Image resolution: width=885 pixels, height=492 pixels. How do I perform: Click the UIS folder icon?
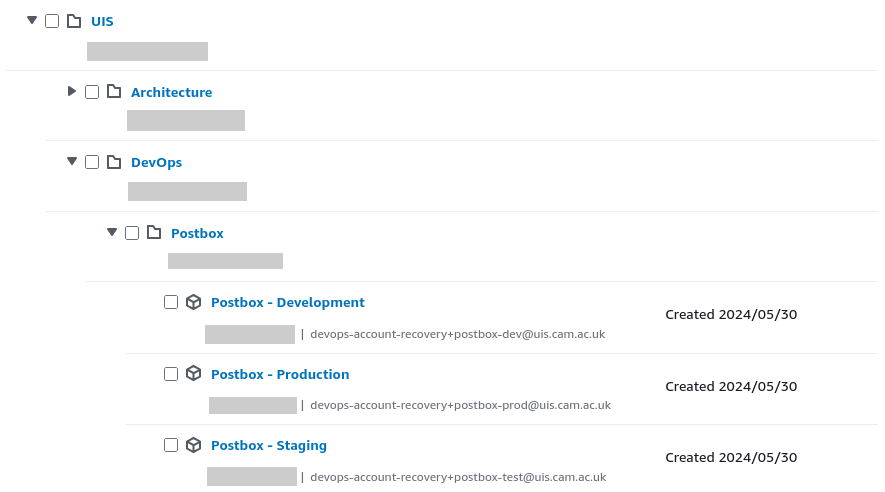(x=74, y=21)
